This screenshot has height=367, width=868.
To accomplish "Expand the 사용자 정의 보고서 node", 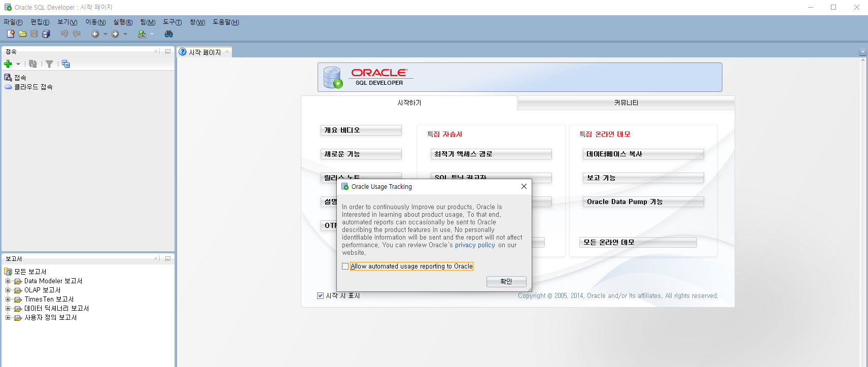I will click(8, 317).
